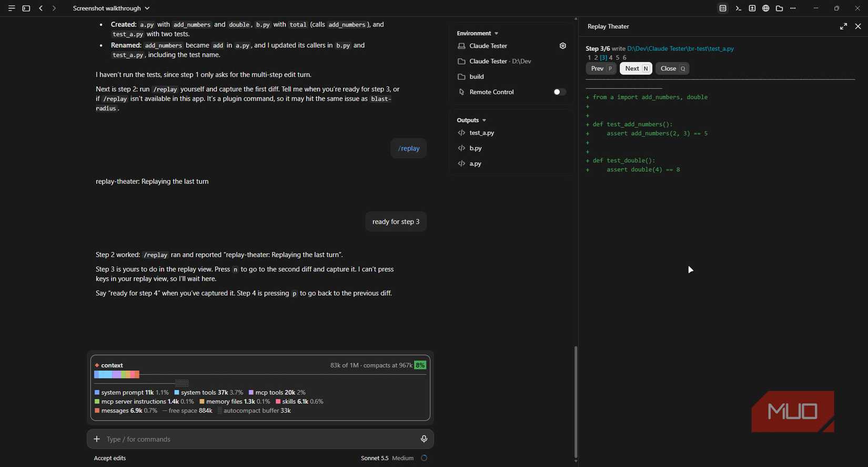Click the Close Q button in Replay Theater

click(x=672, y=68)
